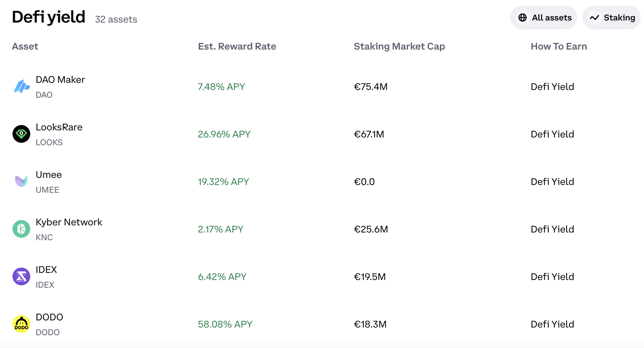Click the How To Earn column header
This screenshot has height=348, width=644.
(559, 46)
